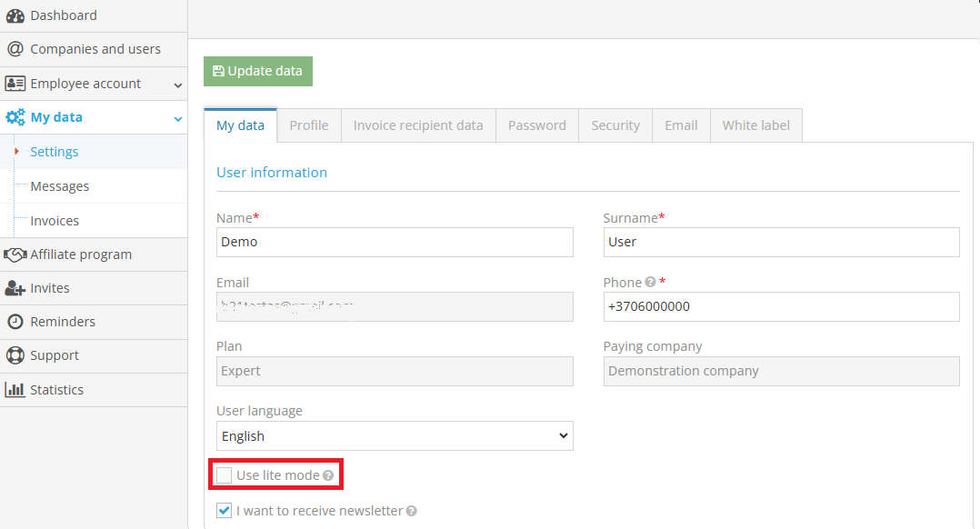
Task: Click inside the Surname input field
Action: 780,242
